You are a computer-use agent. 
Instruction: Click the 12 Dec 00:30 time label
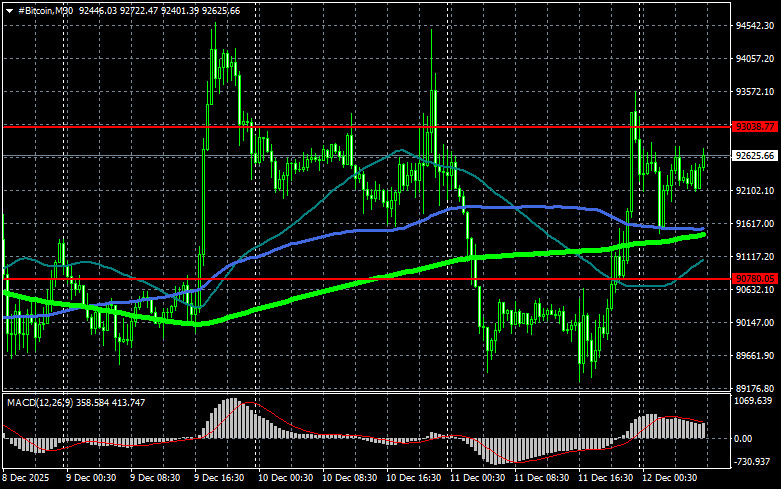[x=669, y=478]
